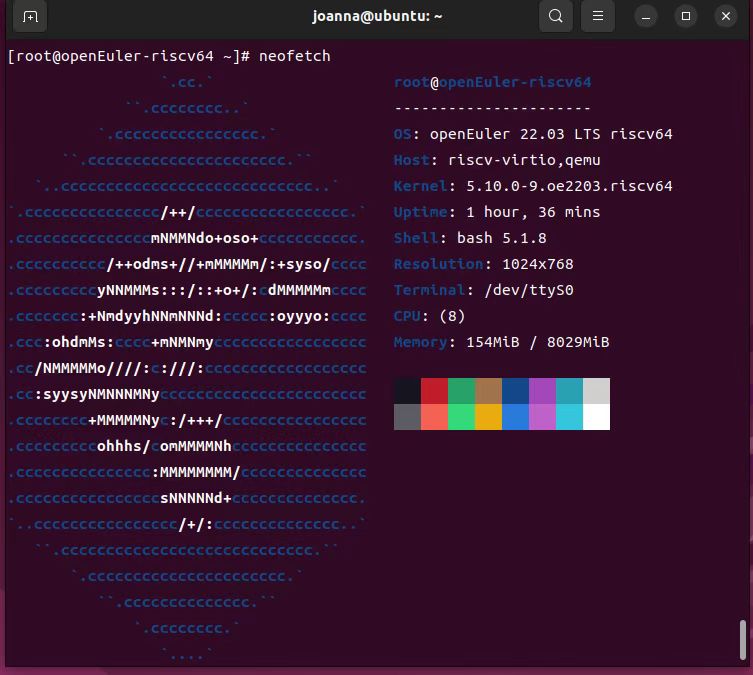This screenshot has height=675, width=753.
Task: Click the dark red color block, top row
Action: pos(435,391)
